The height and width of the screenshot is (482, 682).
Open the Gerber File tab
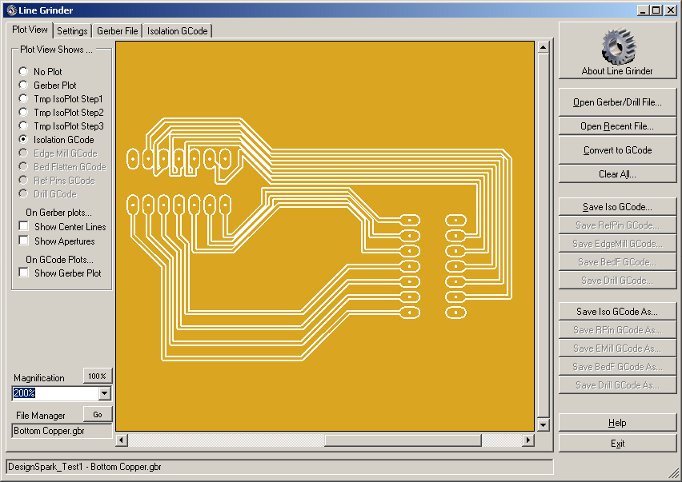click(x=117, y=31)
